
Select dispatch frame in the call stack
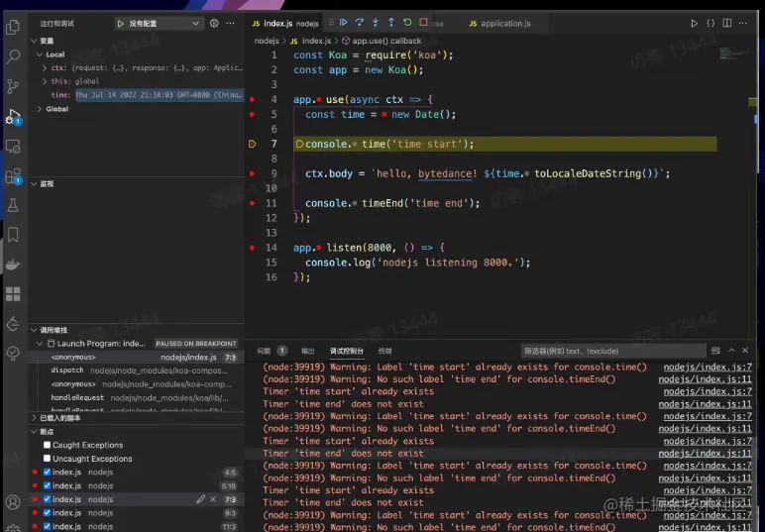tap(67, 371)
